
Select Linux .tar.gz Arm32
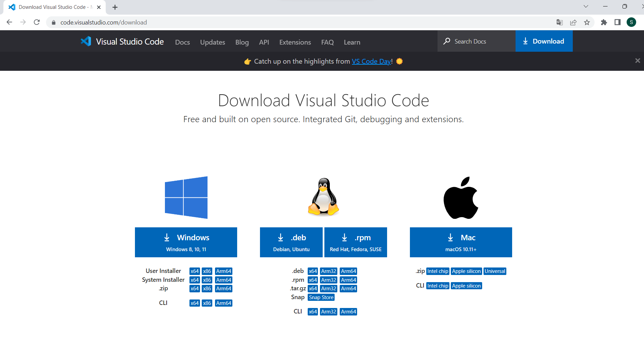tap(329, 289)
